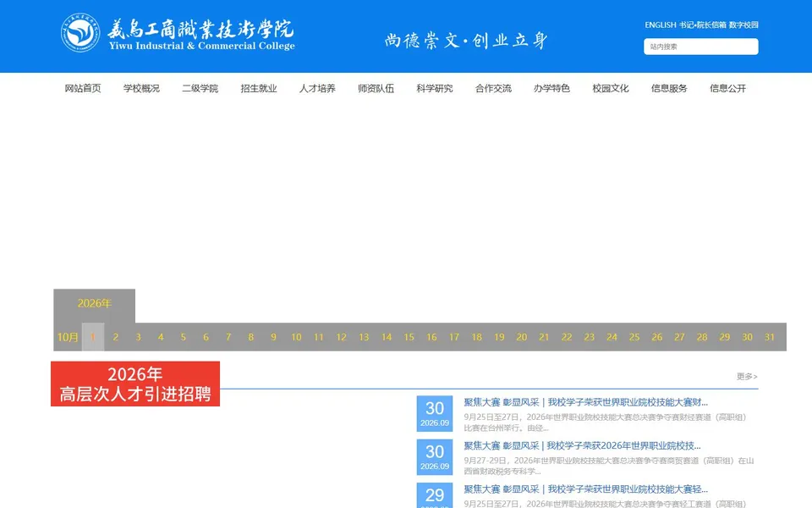The width and height of the screenshot is (812, 508).
Task: Click the first 30 2026.09 date badge
Action: pyautogui.click(x=435, y=414)
